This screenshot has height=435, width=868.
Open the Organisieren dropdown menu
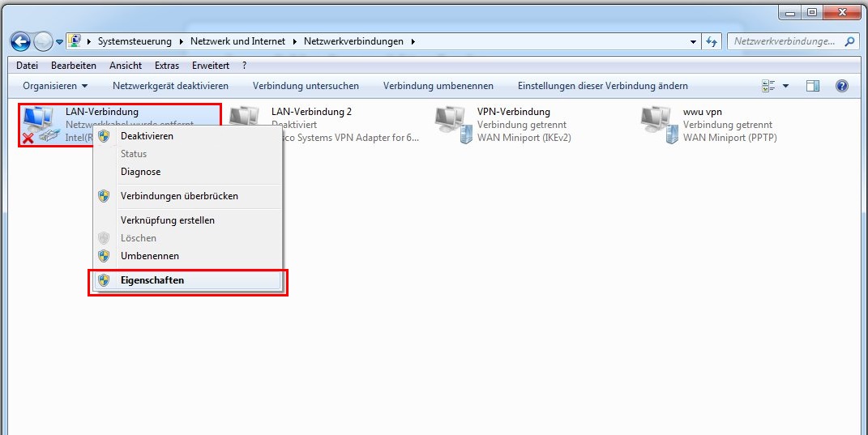pos(55,86)
